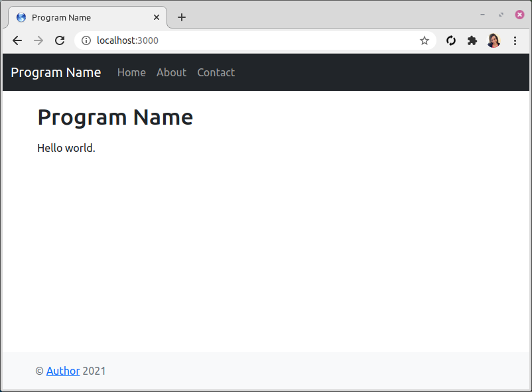Follow the Author link in footer
The width and height of the screenshot is (532, 392).
(x=63, y=371)
